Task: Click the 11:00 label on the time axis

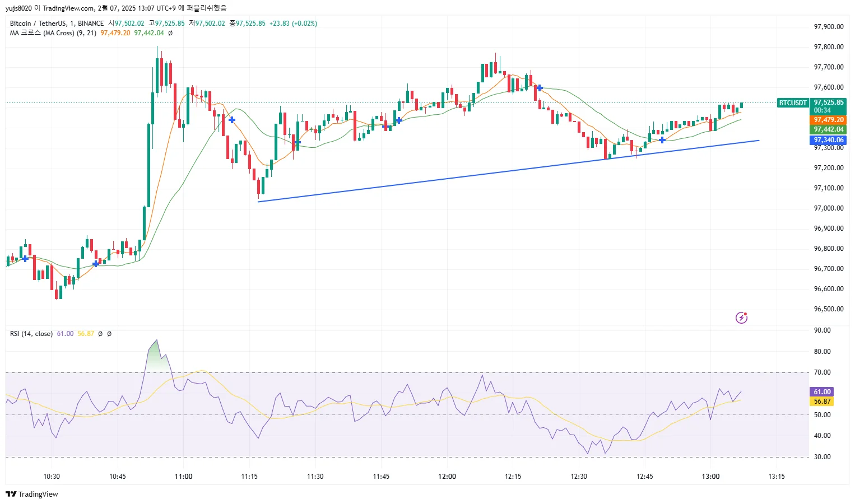Action: 183,477
